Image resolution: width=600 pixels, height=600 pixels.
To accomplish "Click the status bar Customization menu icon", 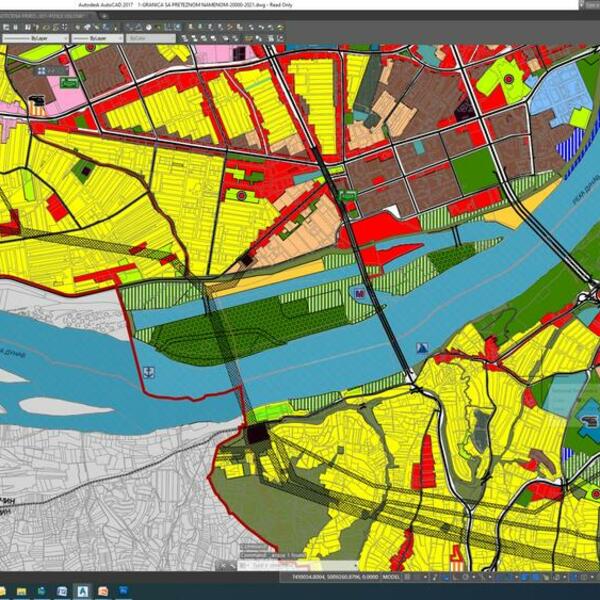I will pyautogui.click(x=593, y=577).
